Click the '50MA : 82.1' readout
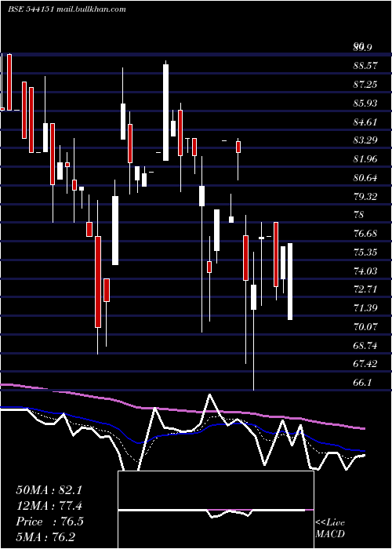The height and width of the screenshot is (549, 392). pyautogui.click(x=49, y=490)
